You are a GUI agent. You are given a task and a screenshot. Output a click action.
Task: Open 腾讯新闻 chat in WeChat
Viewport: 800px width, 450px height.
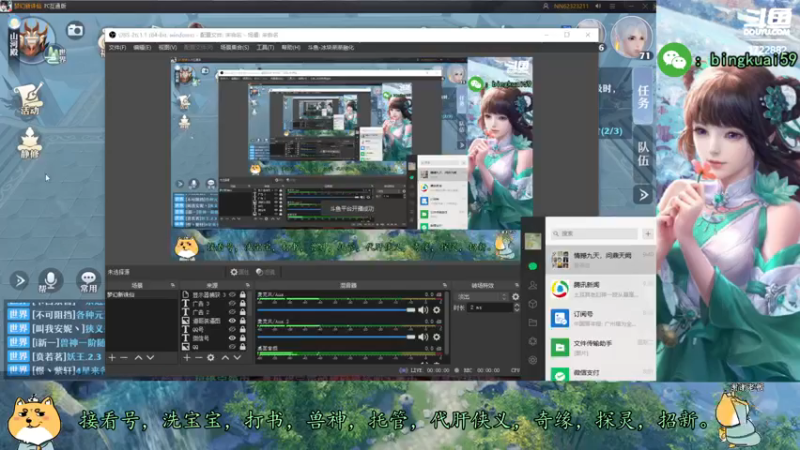(601, 289)
